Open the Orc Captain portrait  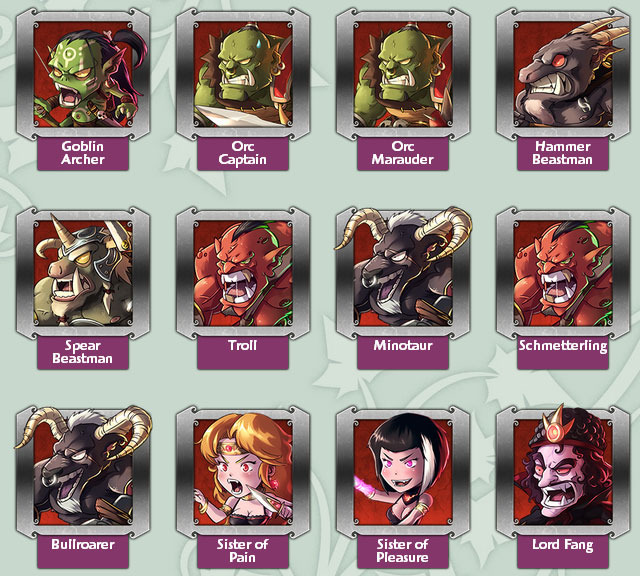tap(243, 74)
